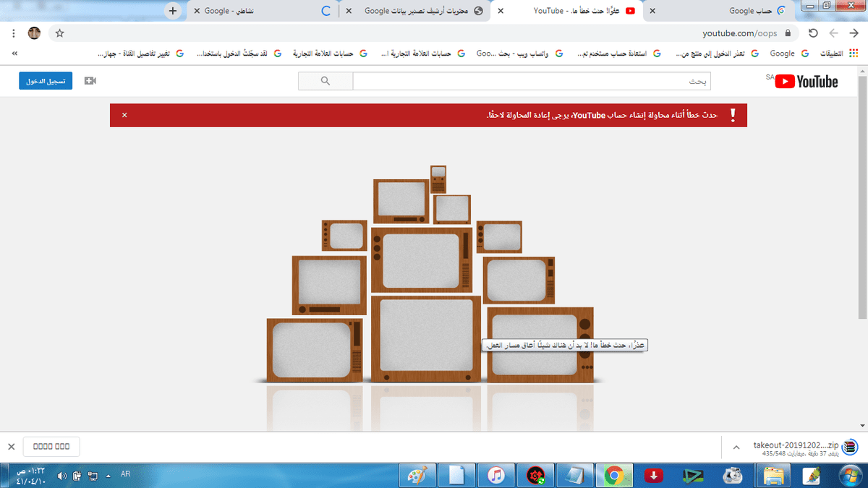Click the YouTube logo
Screen dimensions: 868x488
tap(806, 82)
